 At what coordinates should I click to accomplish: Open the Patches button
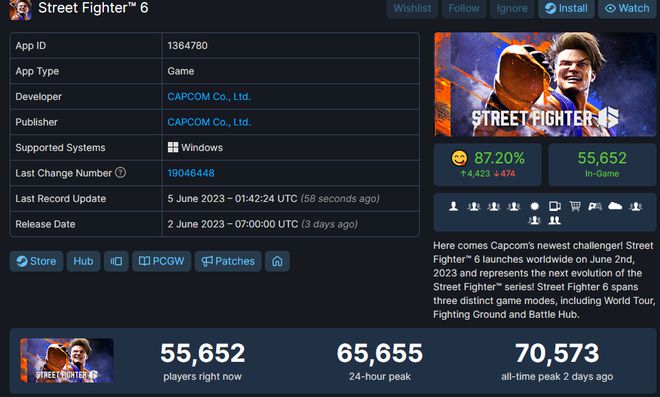[228, 261]
